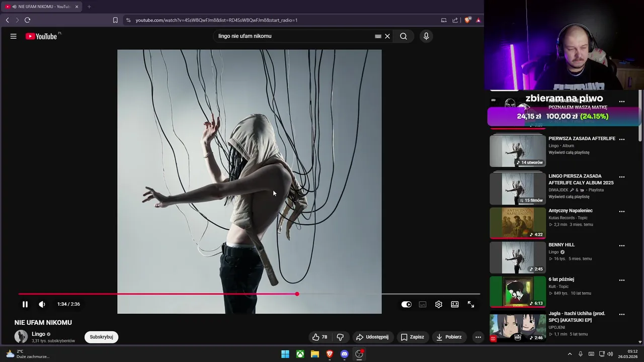The image size is (644, 362).
Task: Reload the page
Action: click(x=27, y=20)
